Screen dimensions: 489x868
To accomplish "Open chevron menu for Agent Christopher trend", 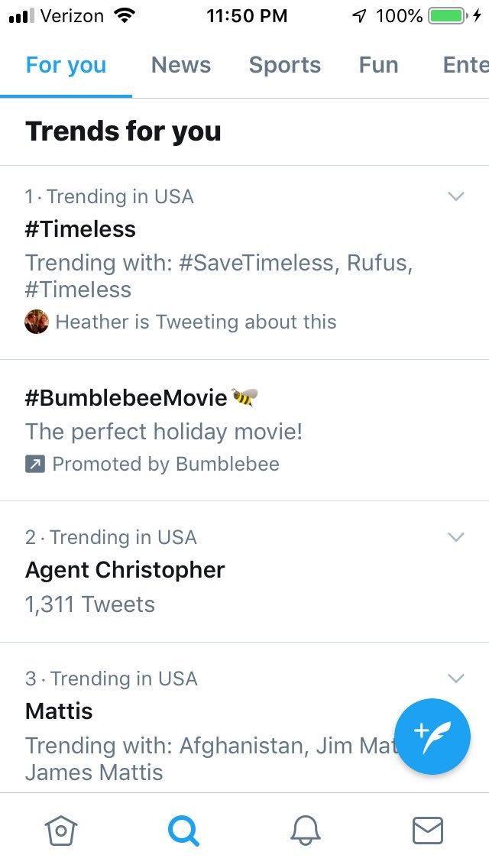I will [455, 537].
